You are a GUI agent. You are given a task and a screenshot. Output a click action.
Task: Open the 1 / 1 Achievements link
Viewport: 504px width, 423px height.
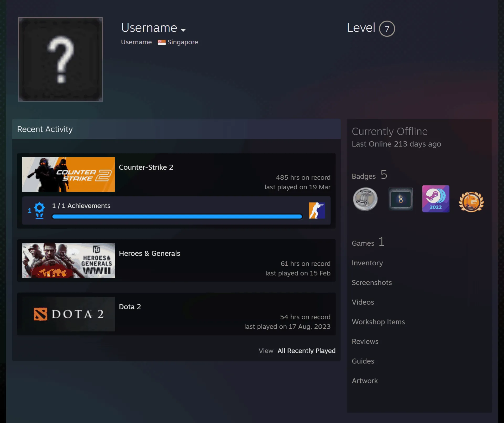81,206
